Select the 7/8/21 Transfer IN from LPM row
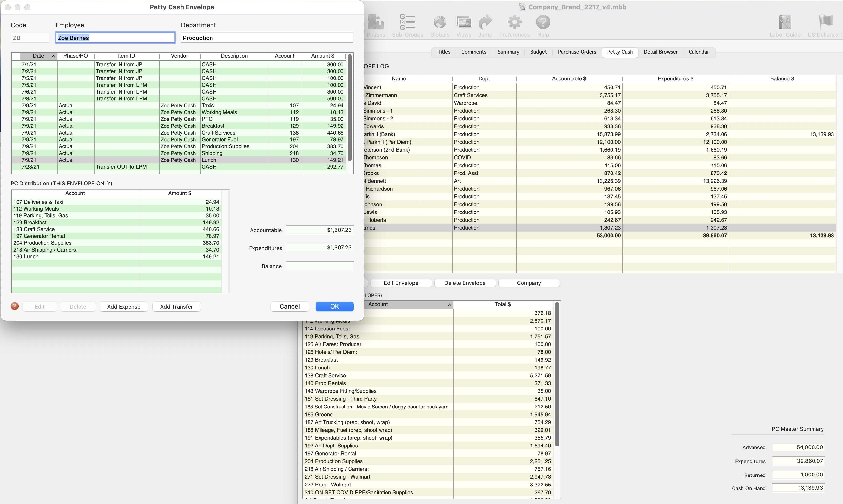The width and height of the screenshot is (843, 504). pyautogui.click(x=179, y=98)
